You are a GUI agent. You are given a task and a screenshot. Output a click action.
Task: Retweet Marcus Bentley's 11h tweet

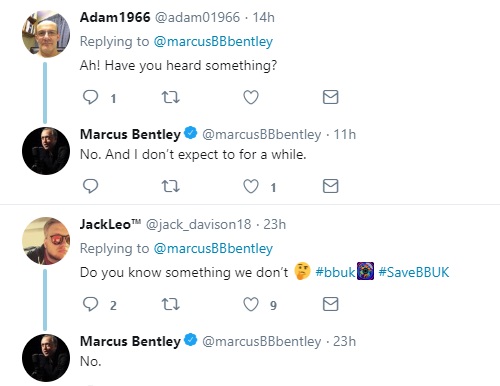coord(170,186)
